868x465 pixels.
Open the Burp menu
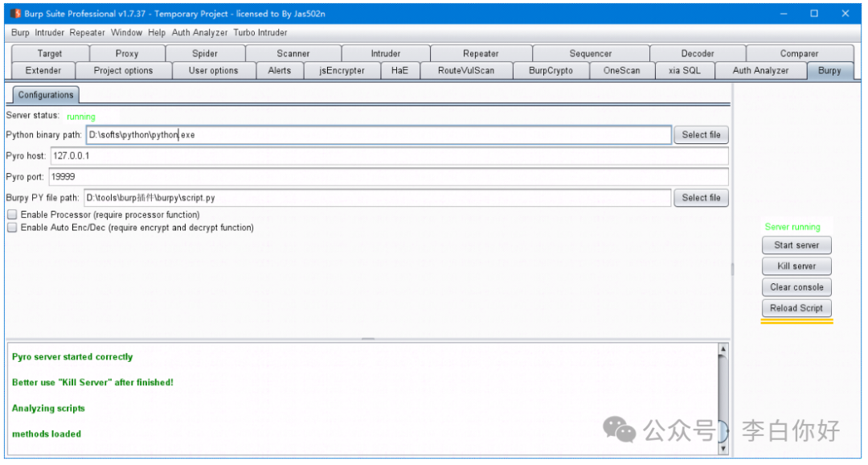click(x=20, y=33)
